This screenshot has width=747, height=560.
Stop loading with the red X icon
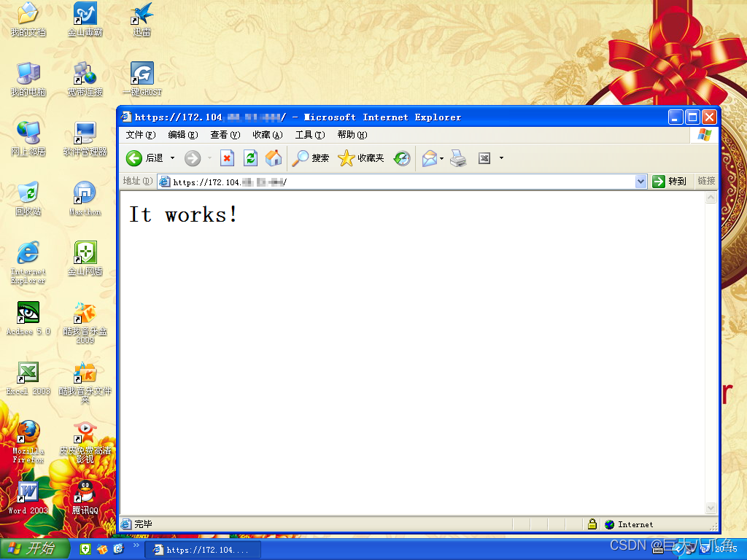click(228, 158)
